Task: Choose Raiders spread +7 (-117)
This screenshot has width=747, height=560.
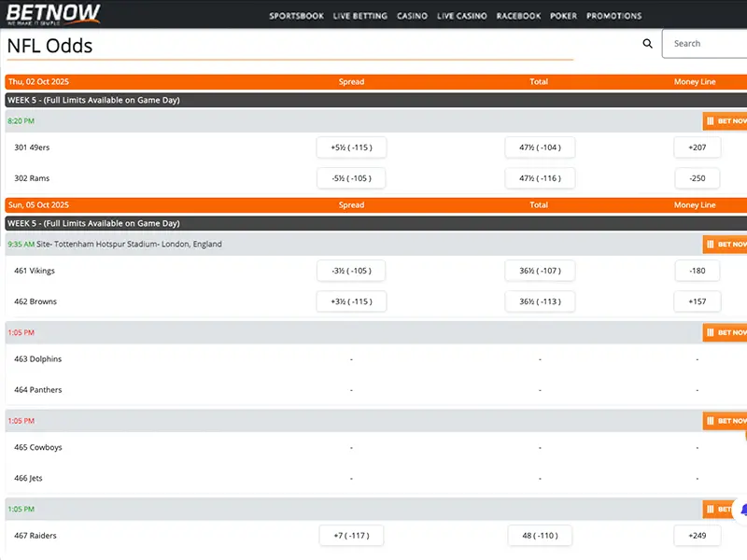Action: point(351,536)
